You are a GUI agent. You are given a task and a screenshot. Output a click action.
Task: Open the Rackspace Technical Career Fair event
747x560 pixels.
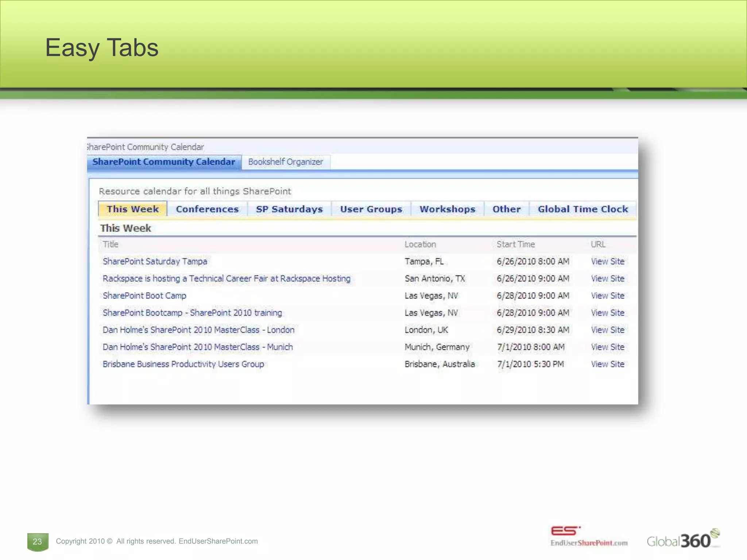point(226,279)
